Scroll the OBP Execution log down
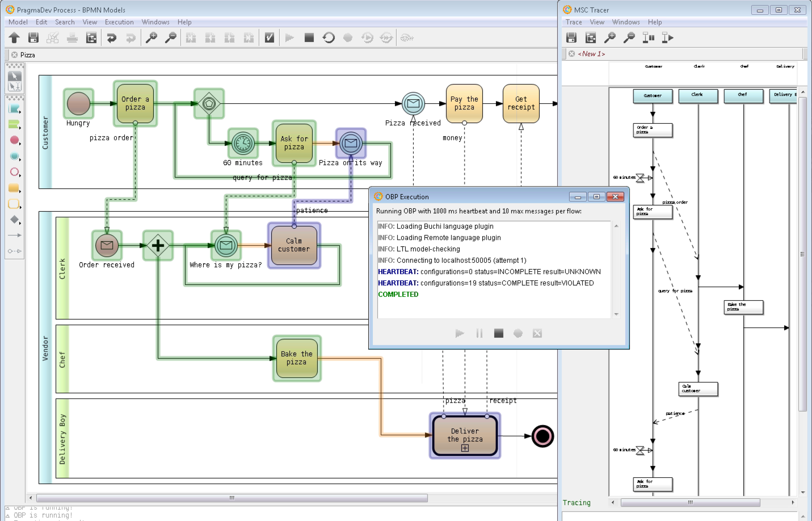812x521 pixels. click(616, 313)
